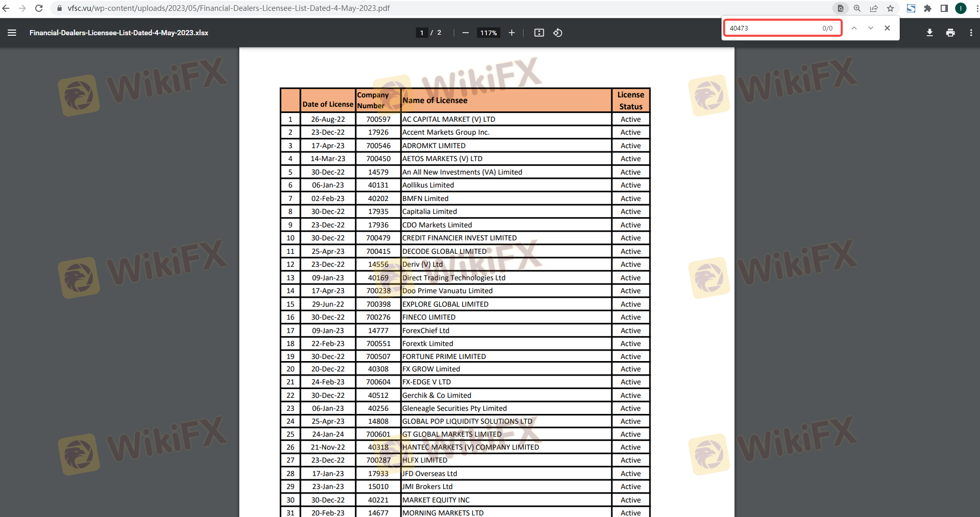Click 'ADROMKT LIMITED' licensee name

(434, 146)
